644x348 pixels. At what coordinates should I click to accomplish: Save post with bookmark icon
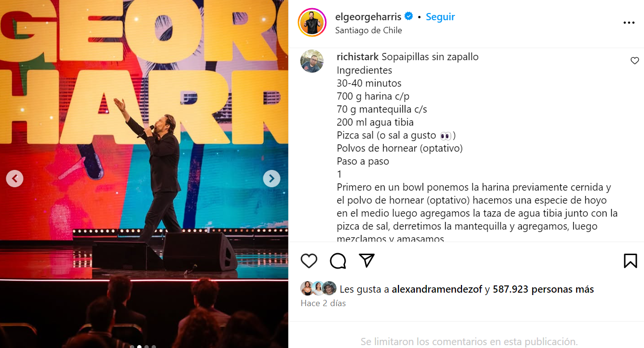[630, 261]
